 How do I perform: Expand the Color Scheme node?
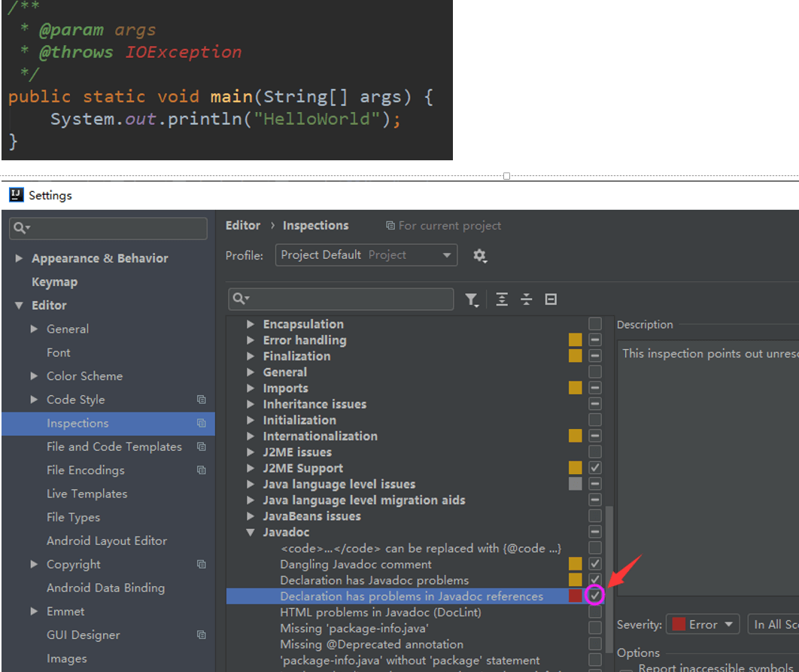point(34,376)
